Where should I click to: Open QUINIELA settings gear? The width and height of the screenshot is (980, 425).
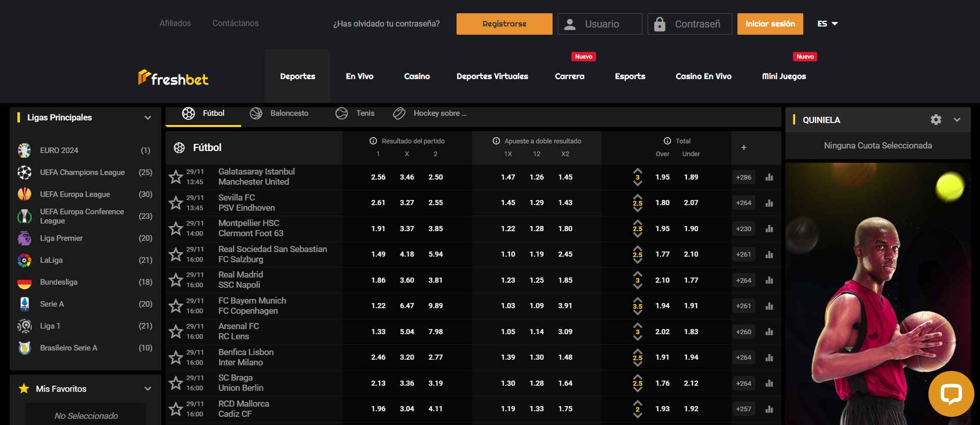(x=936, y=119)
